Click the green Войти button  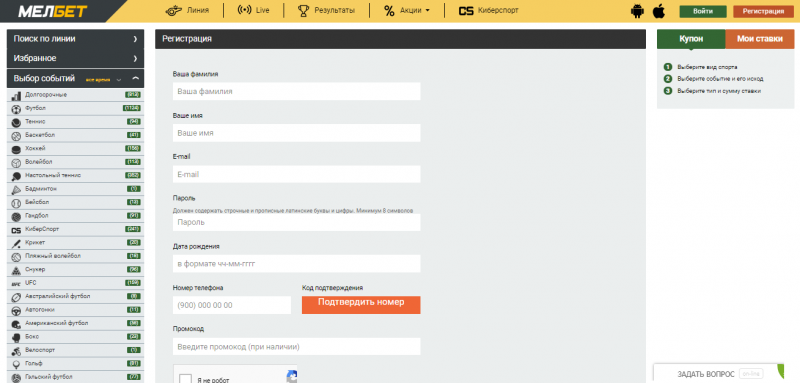tap(703, 11)
